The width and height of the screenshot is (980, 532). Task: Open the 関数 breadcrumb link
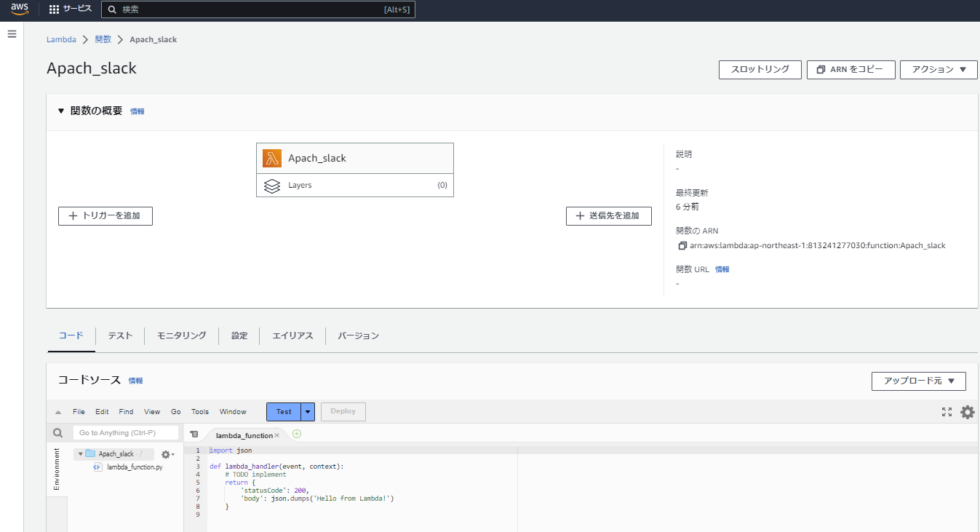click(103, 39)
